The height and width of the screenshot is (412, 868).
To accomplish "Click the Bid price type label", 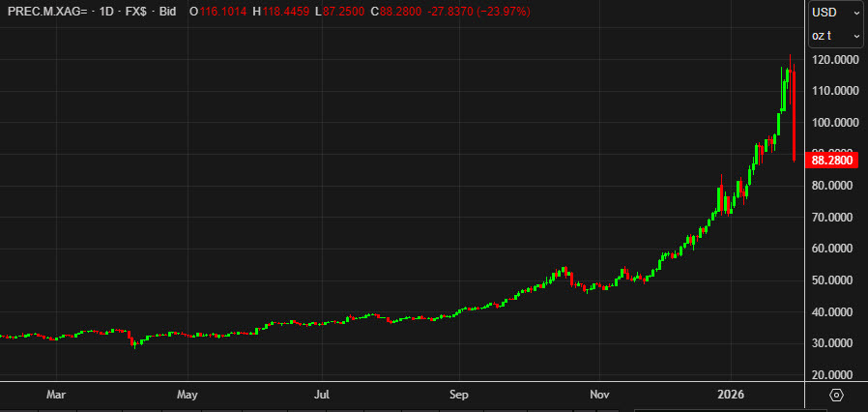I will coord(167,12).
